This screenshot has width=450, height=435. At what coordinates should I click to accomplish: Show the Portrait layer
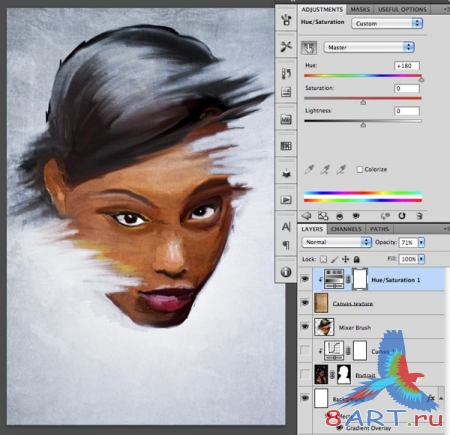click(x=305, y=374)
